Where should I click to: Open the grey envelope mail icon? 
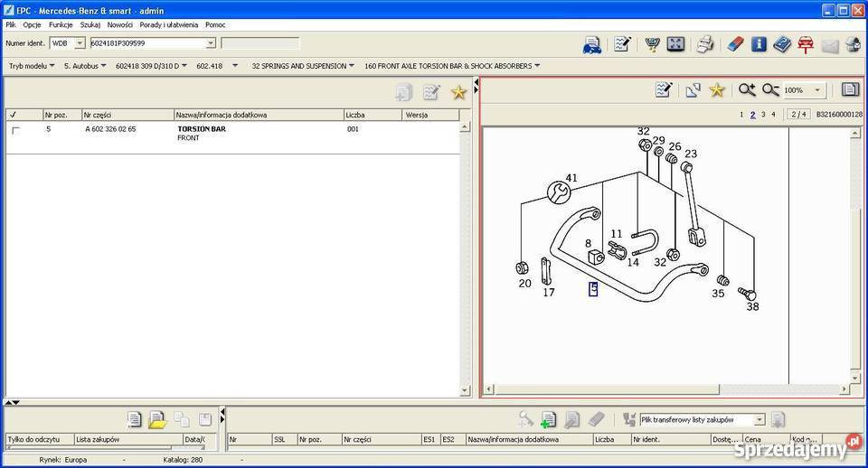pos(830,45)
